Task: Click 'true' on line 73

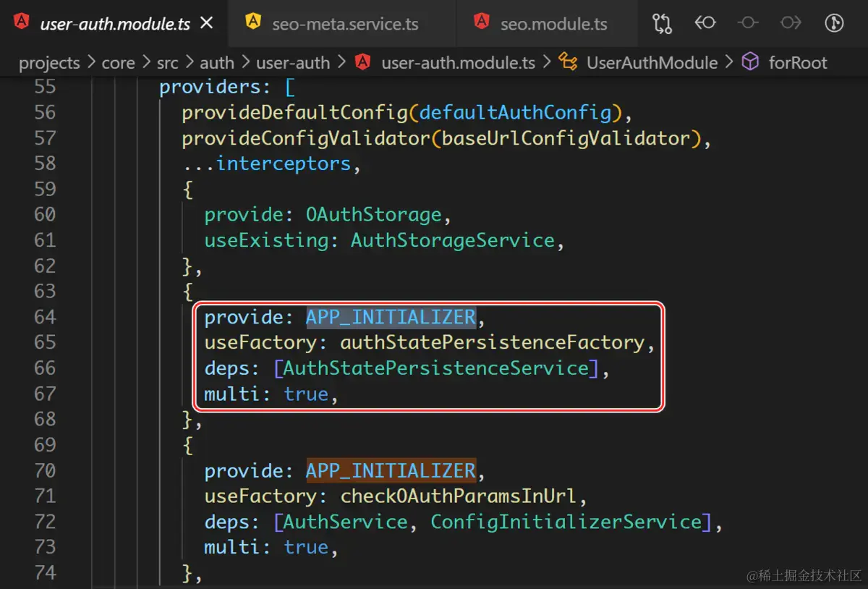Action: [x=306, y=548]
